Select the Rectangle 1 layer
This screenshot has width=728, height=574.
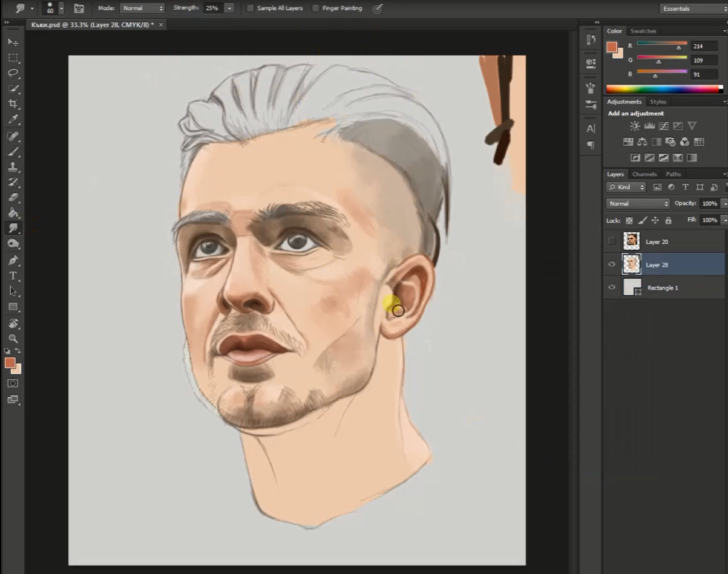[x=663, y=288]
